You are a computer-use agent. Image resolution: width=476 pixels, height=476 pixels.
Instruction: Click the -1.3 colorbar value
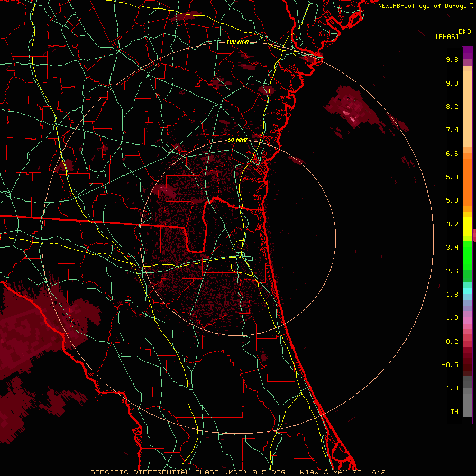(x=450, y=388)
